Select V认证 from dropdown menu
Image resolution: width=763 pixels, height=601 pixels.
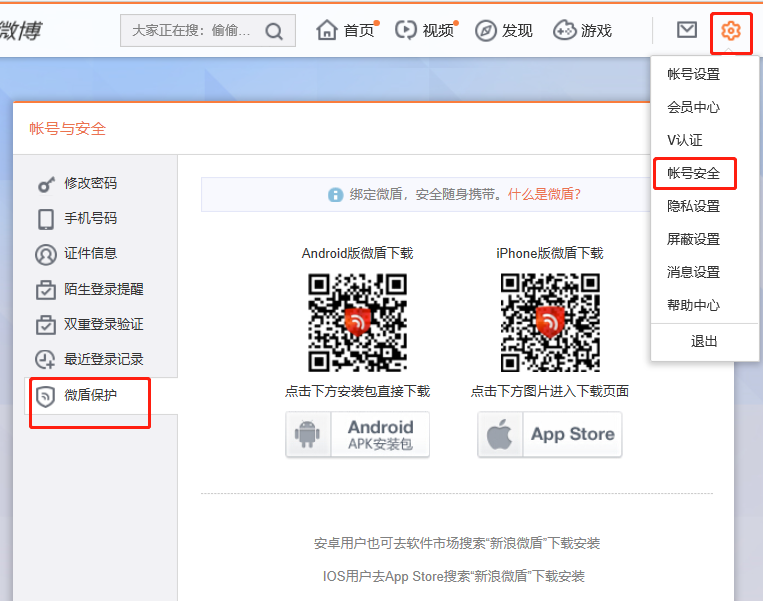click(685, 140)
